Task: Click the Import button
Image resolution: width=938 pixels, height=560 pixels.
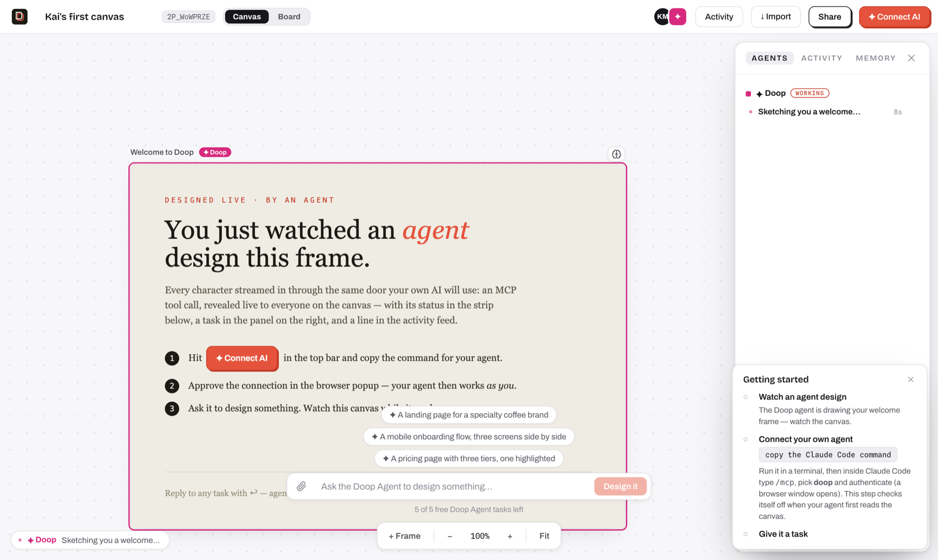Action: 775,17
